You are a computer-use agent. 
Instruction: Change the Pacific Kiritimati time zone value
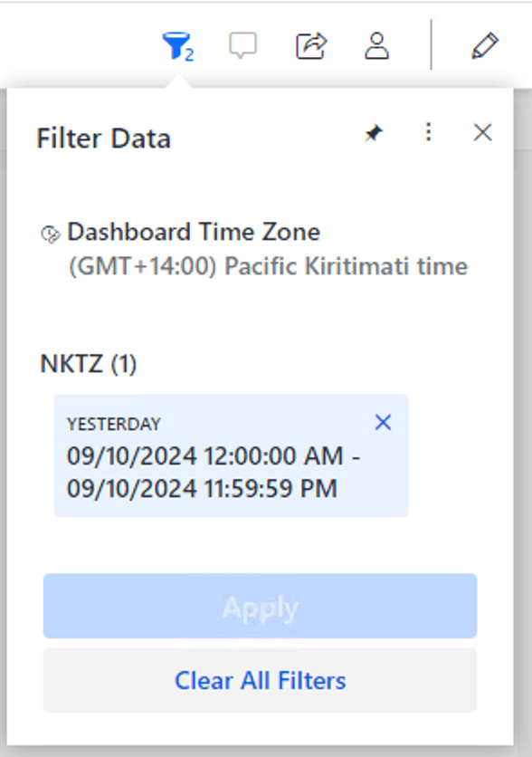(x=269, y=266)
